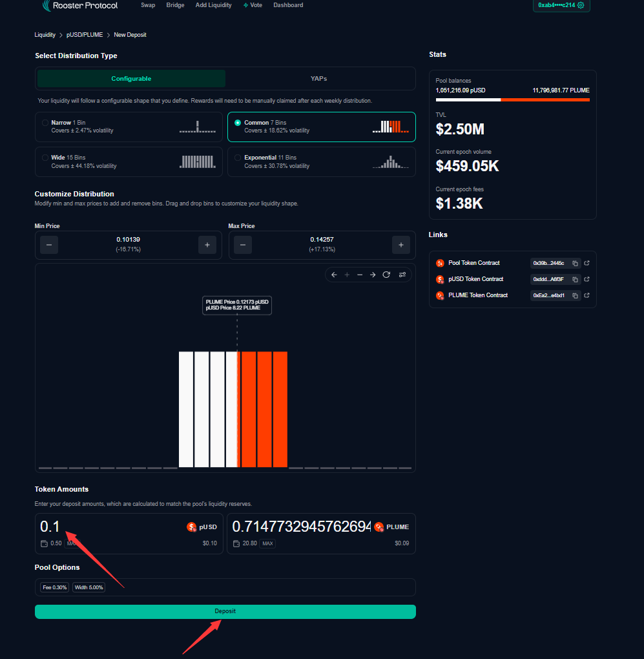
Task: Select the first white liquidity bin
Action: click(186, 410)
